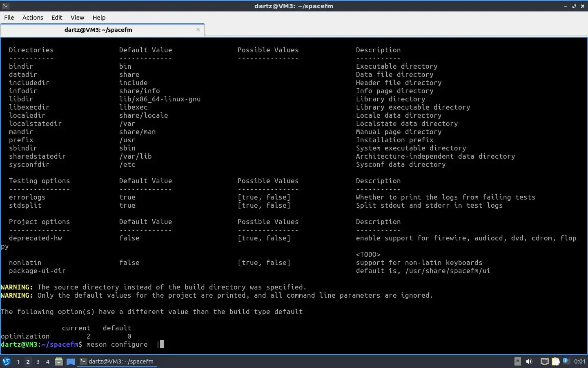Click the '/etc' default value

click(127, 164)
